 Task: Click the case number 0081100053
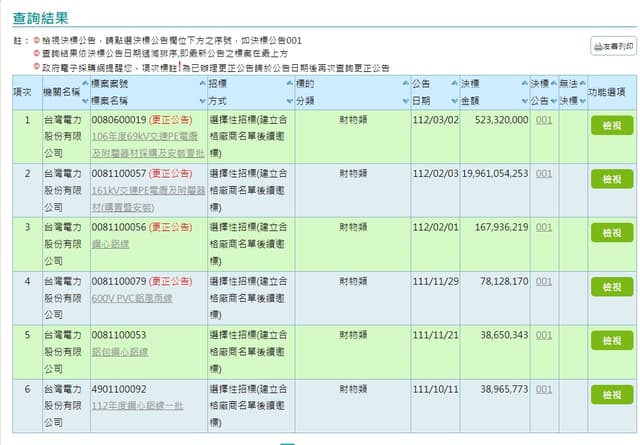tap(119, 335)
